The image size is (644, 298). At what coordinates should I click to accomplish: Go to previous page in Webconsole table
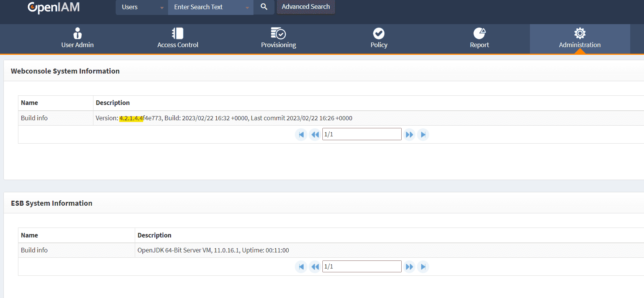pos(315,134)
